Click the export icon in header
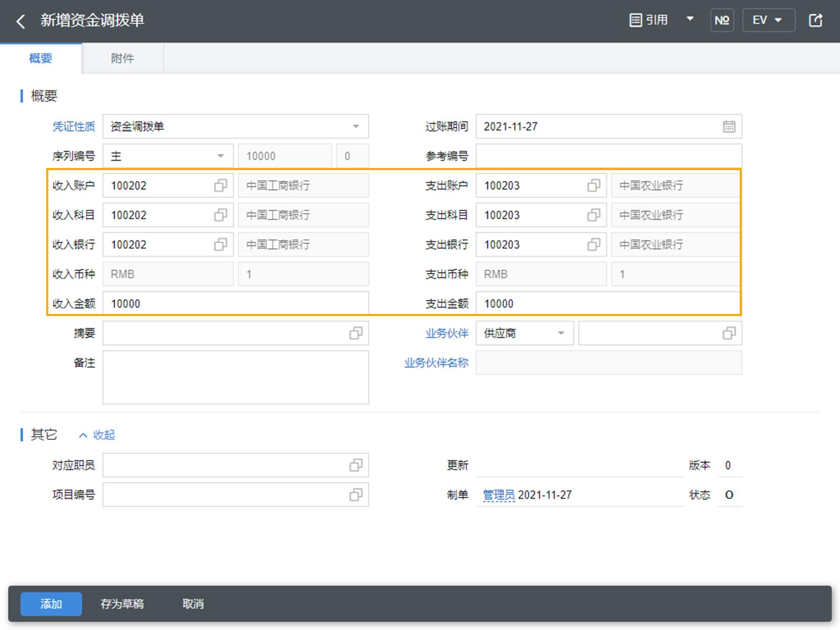Viewport: 840px width, 630px height. tap(815, 20)
